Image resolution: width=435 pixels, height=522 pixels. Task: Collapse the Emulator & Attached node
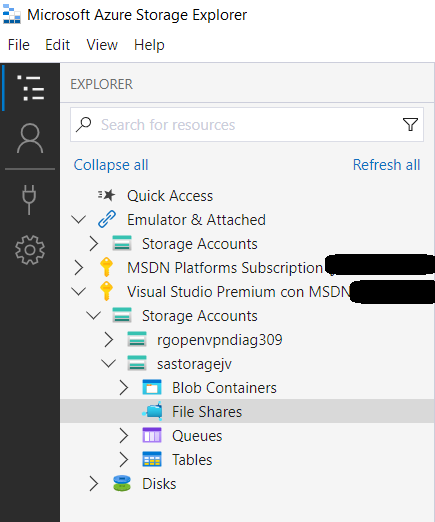[79, 219]
